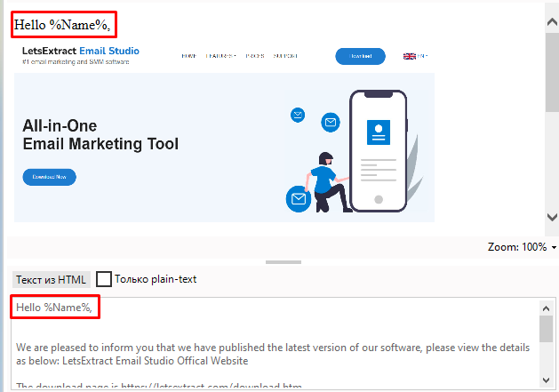Viewport: 559px width, 392px height.
Task: Click the 'Download Now' button in banner
Action: [49, 177]
